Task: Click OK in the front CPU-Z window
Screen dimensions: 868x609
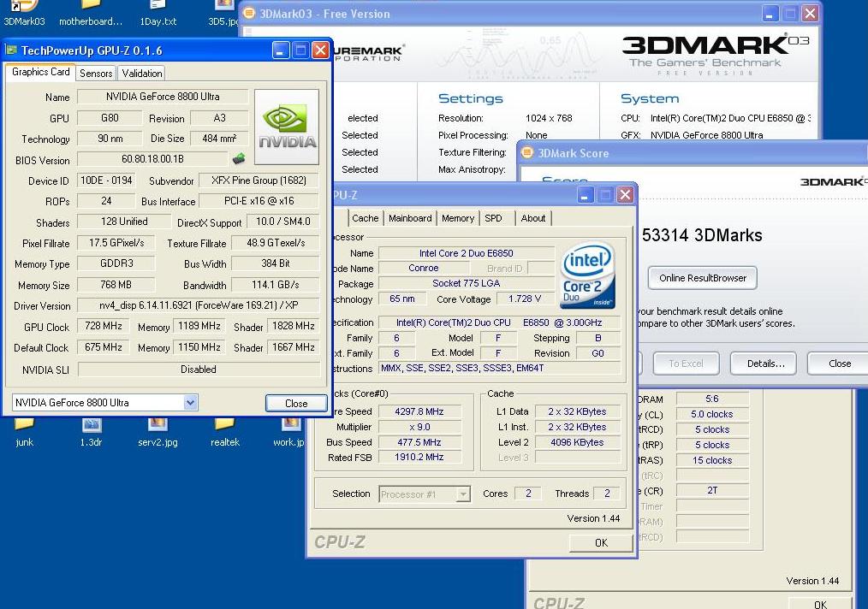Action: 601,542
